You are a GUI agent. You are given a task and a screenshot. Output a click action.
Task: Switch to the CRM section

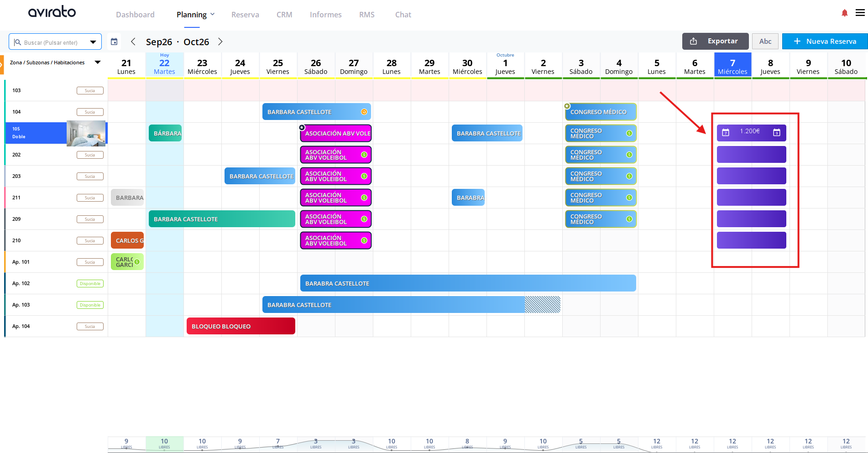[x=284, y=15]
